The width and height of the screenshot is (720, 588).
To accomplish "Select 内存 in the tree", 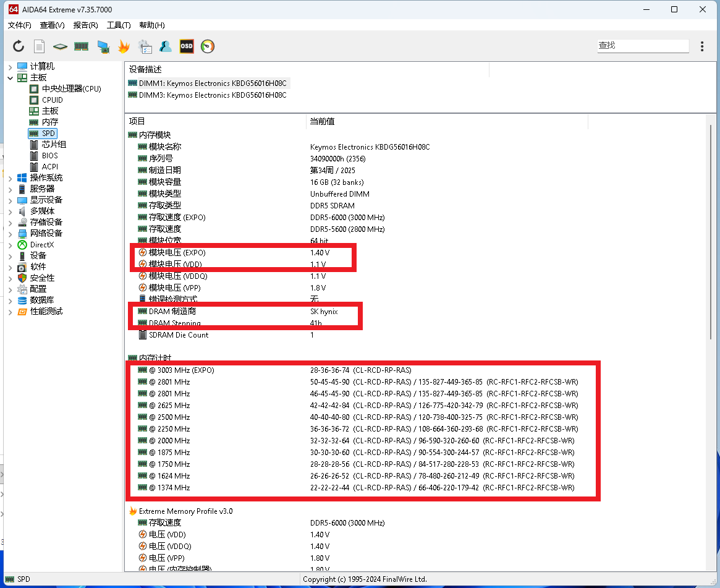I will 49,122.
